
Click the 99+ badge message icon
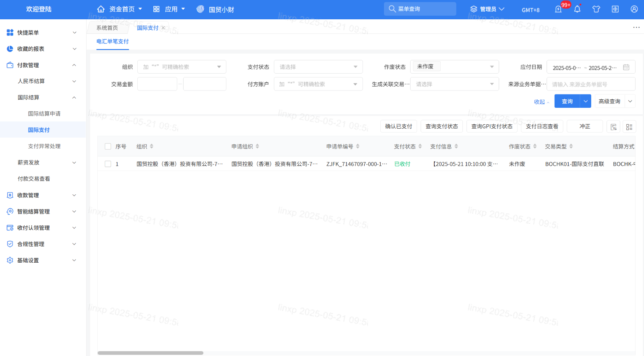point(559,9)
